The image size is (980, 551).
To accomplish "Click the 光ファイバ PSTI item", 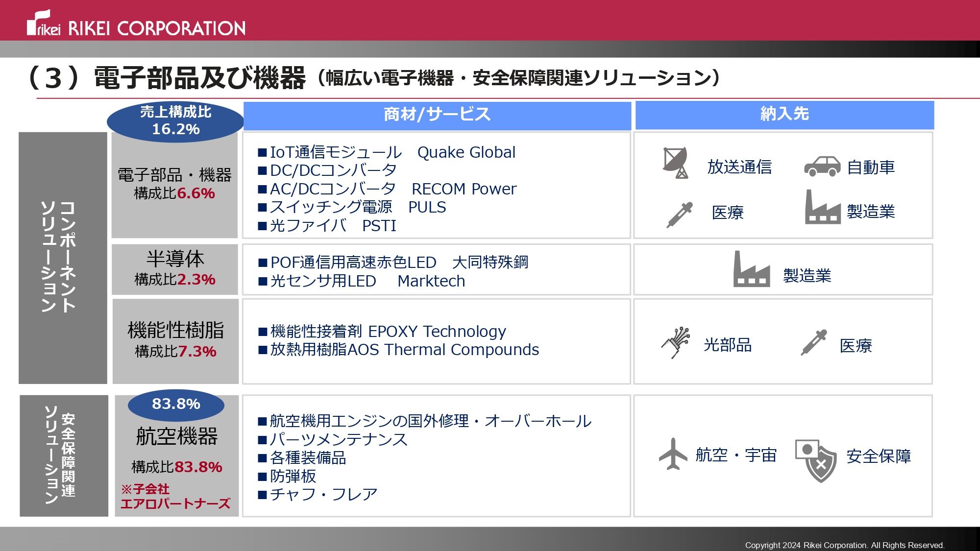I will pyautogui.click(x=327, y=226).
